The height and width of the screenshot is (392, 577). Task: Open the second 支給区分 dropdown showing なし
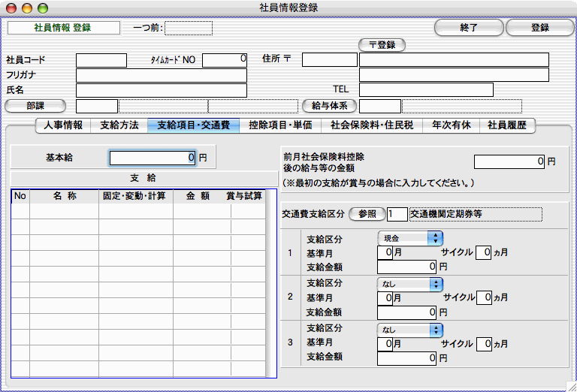click(410, 284)
